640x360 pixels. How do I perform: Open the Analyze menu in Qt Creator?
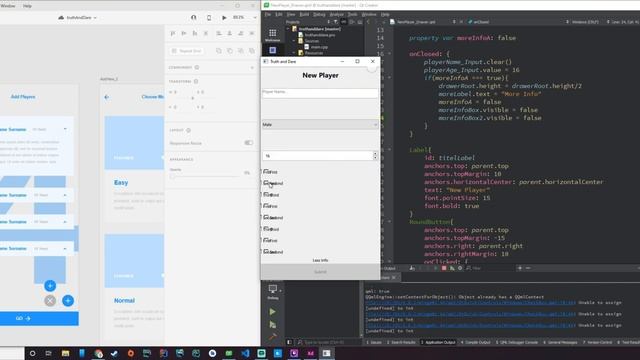point(336,14)
